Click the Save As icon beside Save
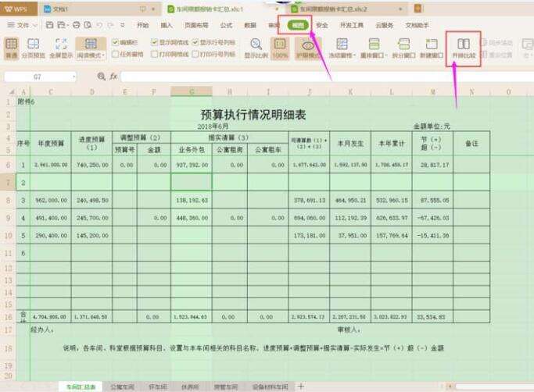This screenshot has height=392, width=534. 61,25
